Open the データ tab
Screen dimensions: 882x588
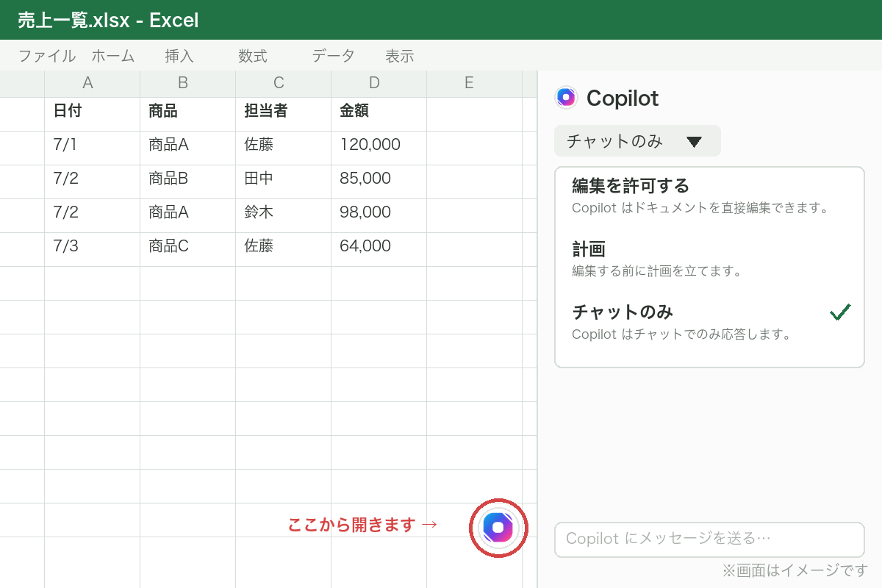tap(334, 56)
